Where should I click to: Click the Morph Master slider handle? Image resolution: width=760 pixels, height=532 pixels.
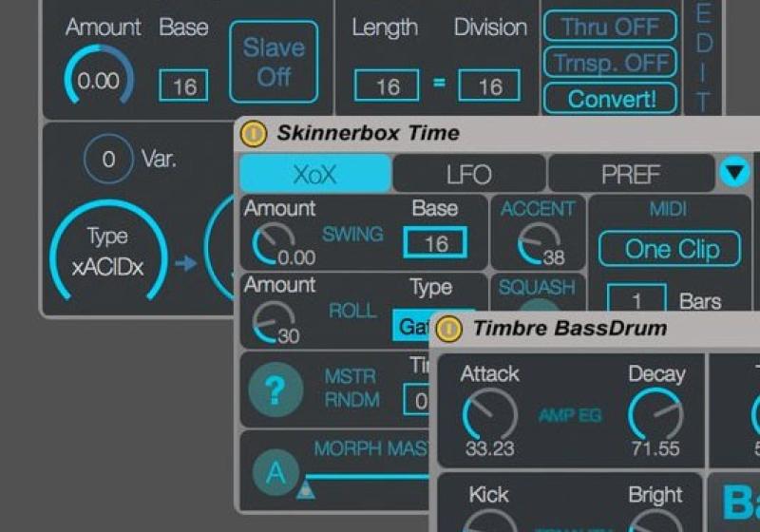pos(306,490)
